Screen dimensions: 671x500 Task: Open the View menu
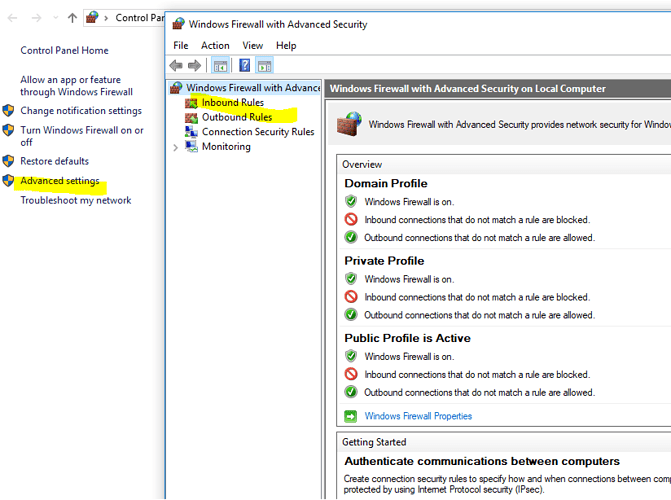click(252, 45)
